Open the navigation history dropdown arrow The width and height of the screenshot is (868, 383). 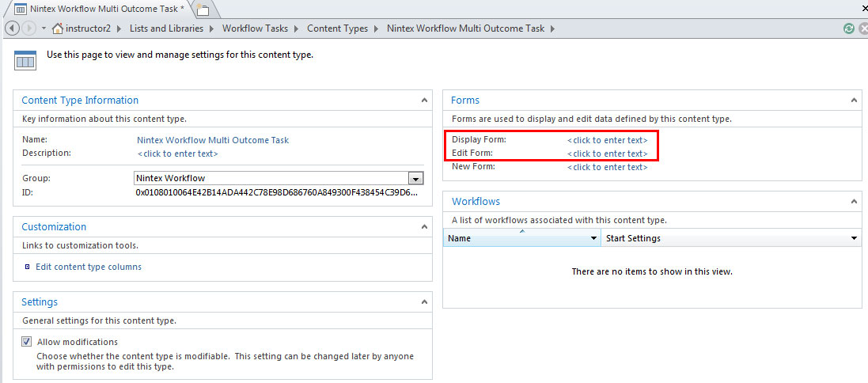pos(44,28)
